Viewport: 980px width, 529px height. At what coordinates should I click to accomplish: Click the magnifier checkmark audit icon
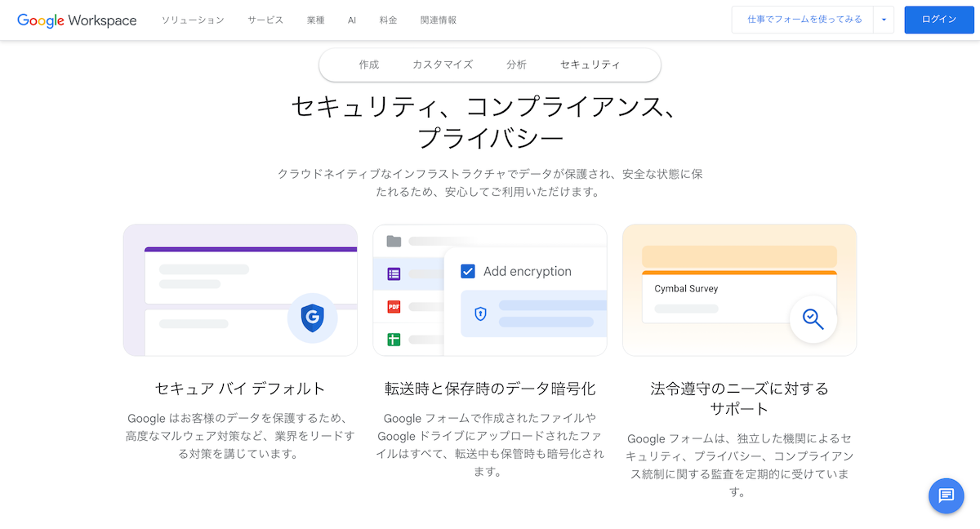(813, 319)
